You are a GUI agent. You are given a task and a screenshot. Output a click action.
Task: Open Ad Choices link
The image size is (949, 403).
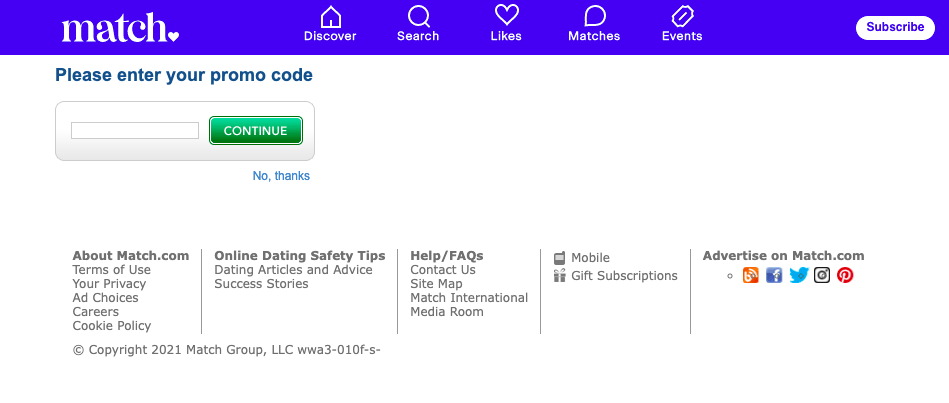(105, 298)
